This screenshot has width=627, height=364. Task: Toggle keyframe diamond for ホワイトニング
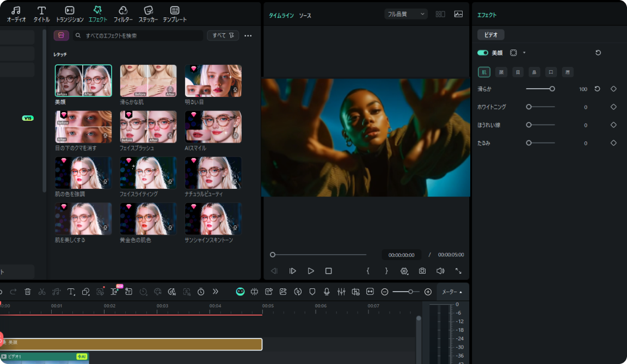(x=613, y=107)
